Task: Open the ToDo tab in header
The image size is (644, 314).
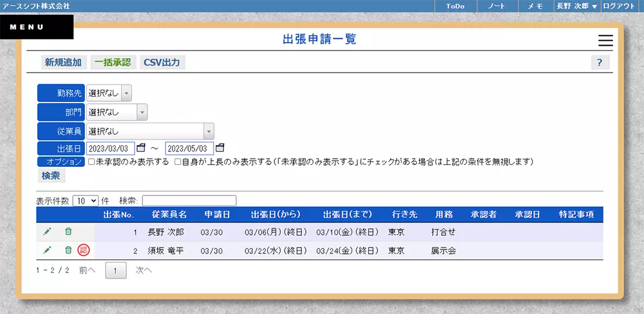Action: click(455, 6)
